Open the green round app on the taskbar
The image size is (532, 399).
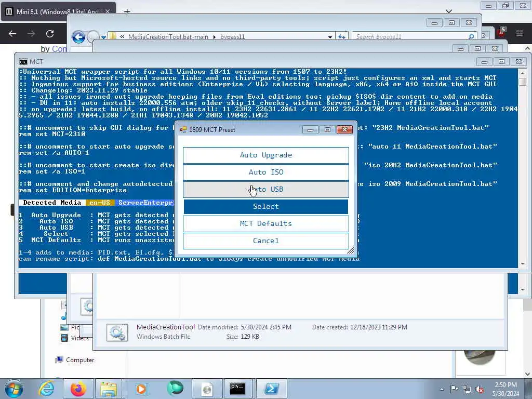click(x=175, y=389)
